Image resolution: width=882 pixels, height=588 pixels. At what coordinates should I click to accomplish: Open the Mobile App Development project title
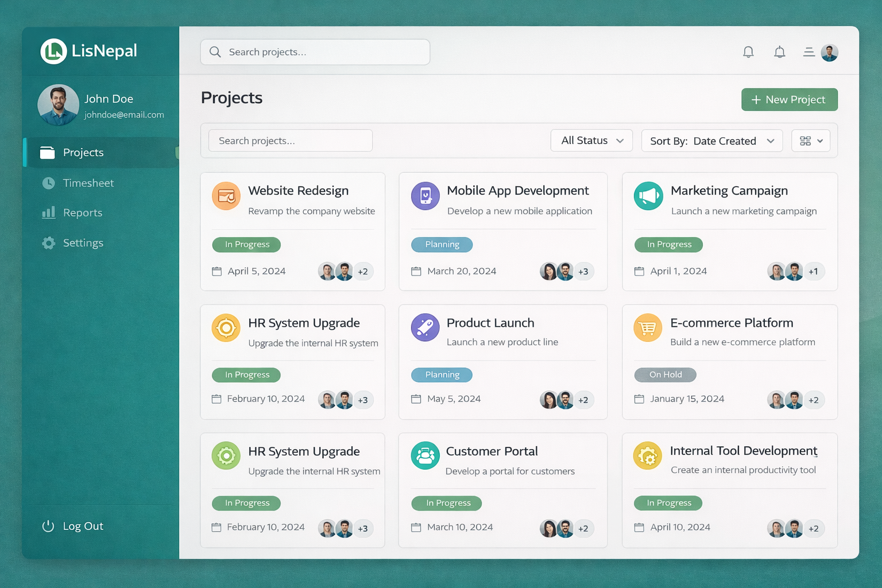coord(518,191)
